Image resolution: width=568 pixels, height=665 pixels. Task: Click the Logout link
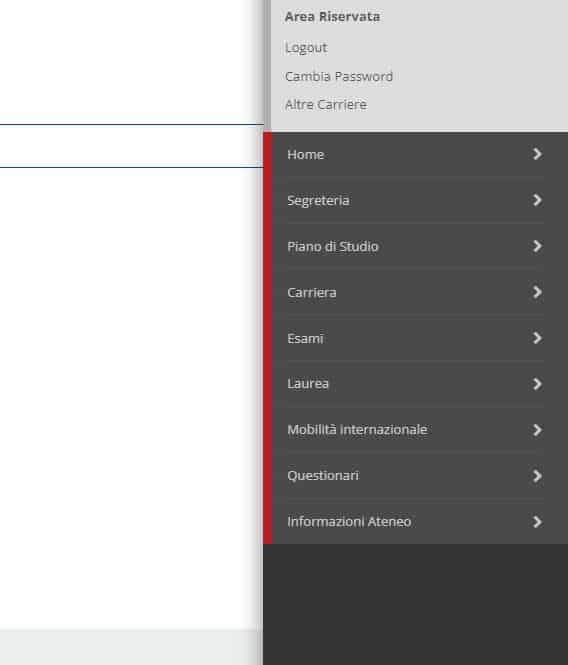click(x=306, y=48)
